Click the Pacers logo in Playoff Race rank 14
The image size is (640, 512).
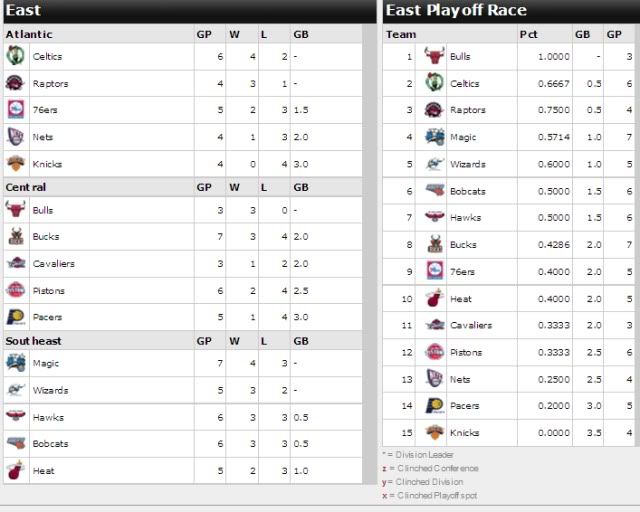coord(434,405)
